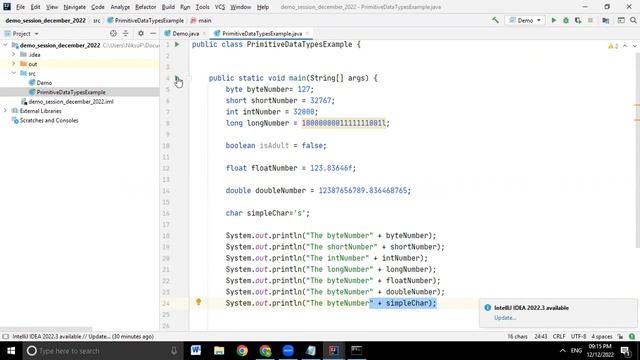
Task: Open File Explorer from the taskbar
Action: pos(219,350)
